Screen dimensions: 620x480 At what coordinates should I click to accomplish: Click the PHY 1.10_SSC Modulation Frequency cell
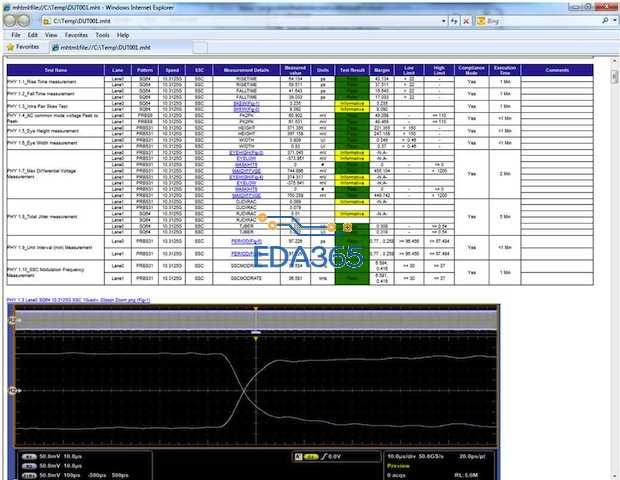55,272
